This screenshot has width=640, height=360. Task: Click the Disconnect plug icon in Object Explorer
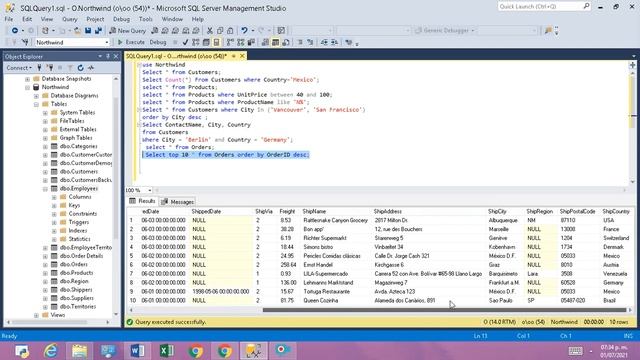coord(50,68)
